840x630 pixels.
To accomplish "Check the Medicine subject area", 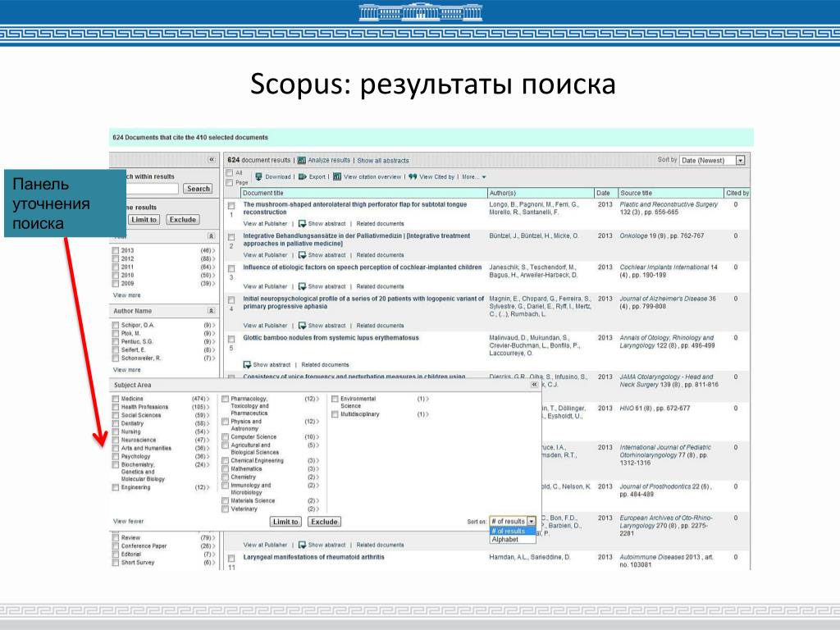I will 115,399.
